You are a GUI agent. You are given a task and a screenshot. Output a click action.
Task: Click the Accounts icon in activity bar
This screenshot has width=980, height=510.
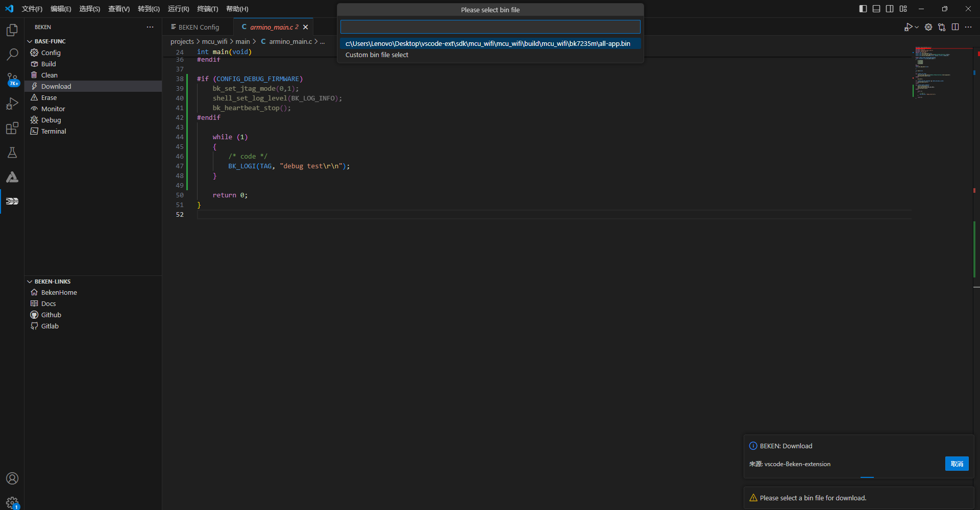12,478
